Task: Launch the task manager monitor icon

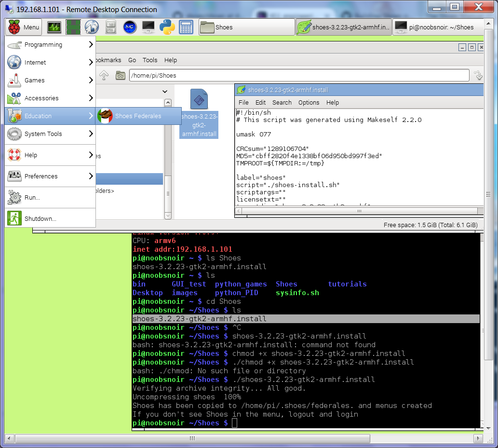Action: coord(54,27)
